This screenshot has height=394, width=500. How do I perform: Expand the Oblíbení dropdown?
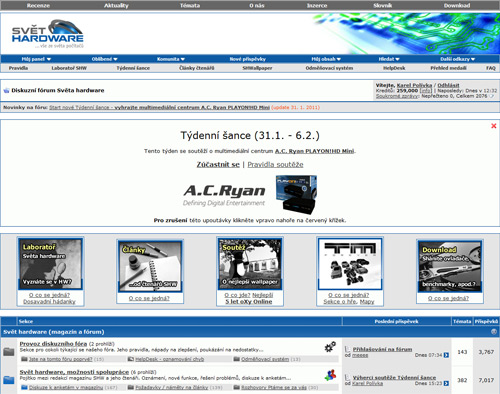[105, 59]
